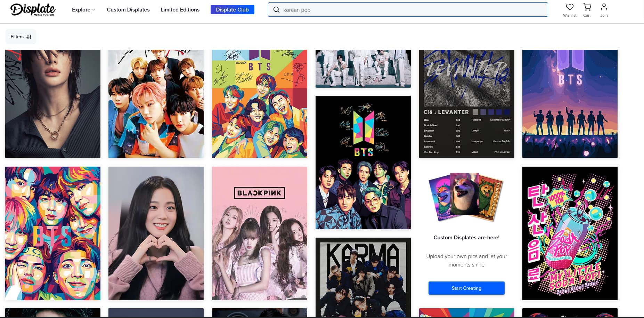Click the Displate Club button
The width and height of the screenshot is (644, 318).
coord(232,10)
